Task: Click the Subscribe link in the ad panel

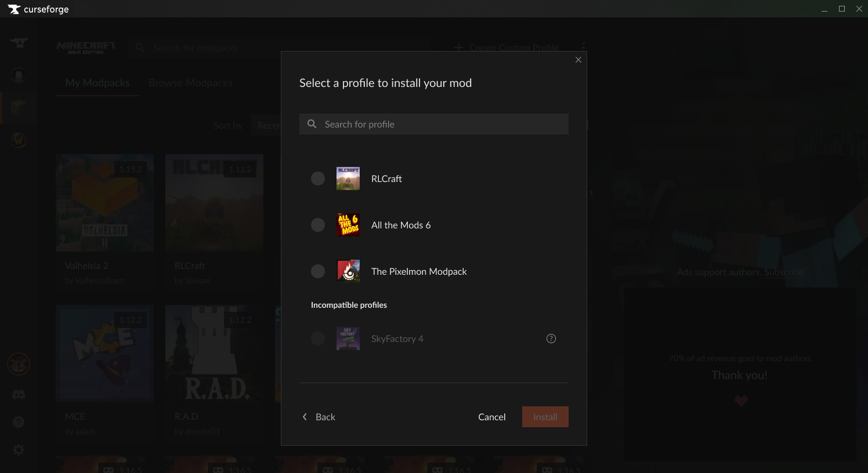Action: (784, 272)
